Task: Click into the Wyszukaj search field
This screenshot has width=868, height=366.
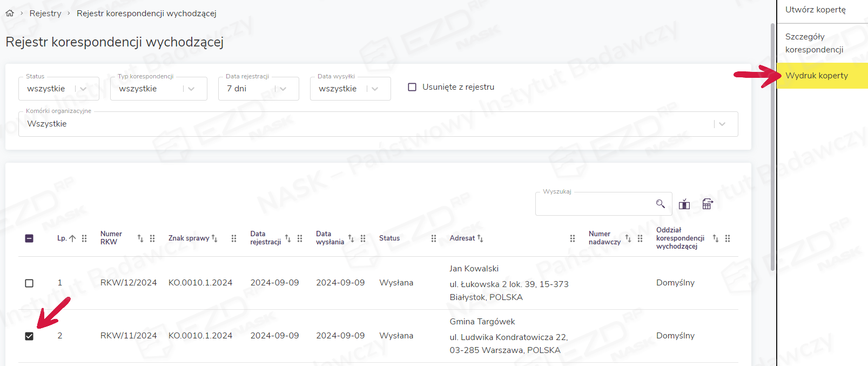Action: [594, 204]
